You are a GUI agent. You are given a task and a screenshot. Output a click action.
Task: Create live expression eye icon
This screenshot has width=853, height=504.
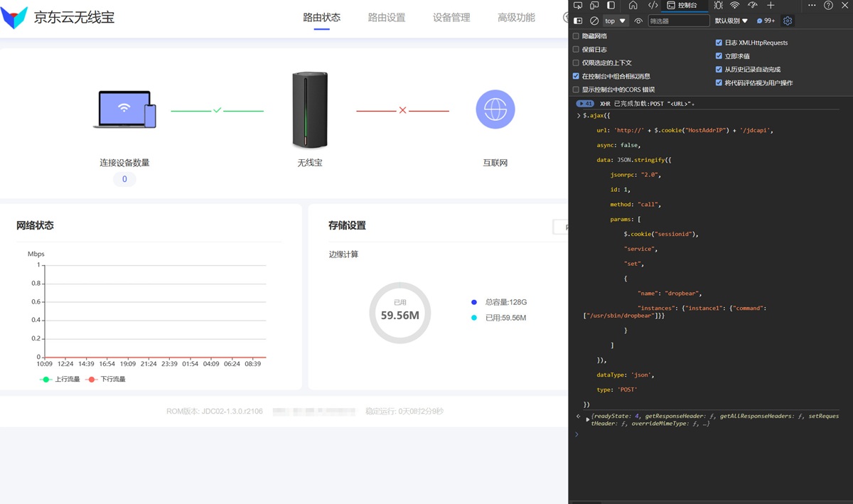tap(638, 21)
